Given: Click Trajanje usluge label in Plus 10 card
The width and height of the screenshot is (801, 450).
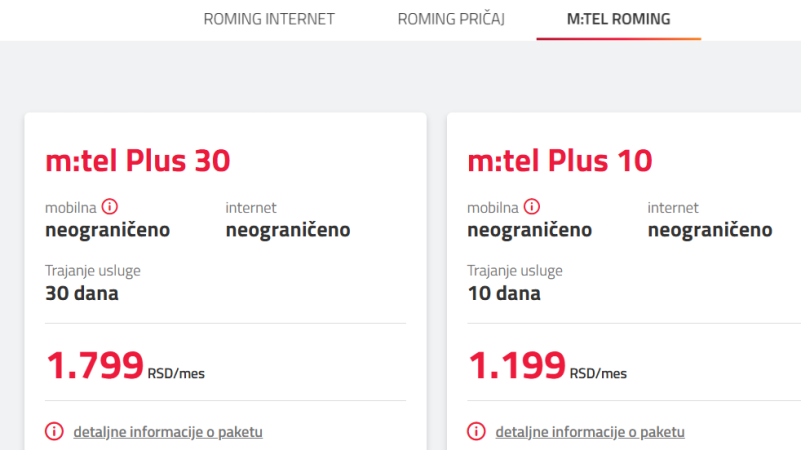Looking at the screenshot, I should coord(515,270).
